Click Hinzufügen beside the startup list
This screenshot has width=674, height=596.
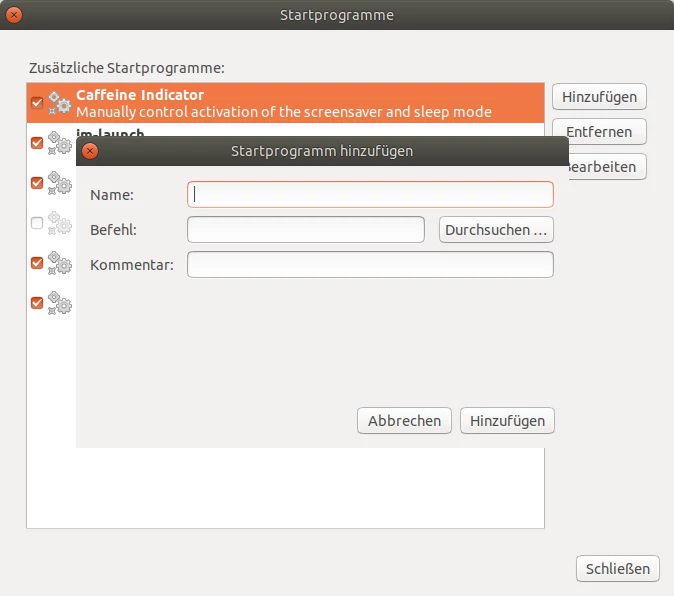tap(599, 97)
